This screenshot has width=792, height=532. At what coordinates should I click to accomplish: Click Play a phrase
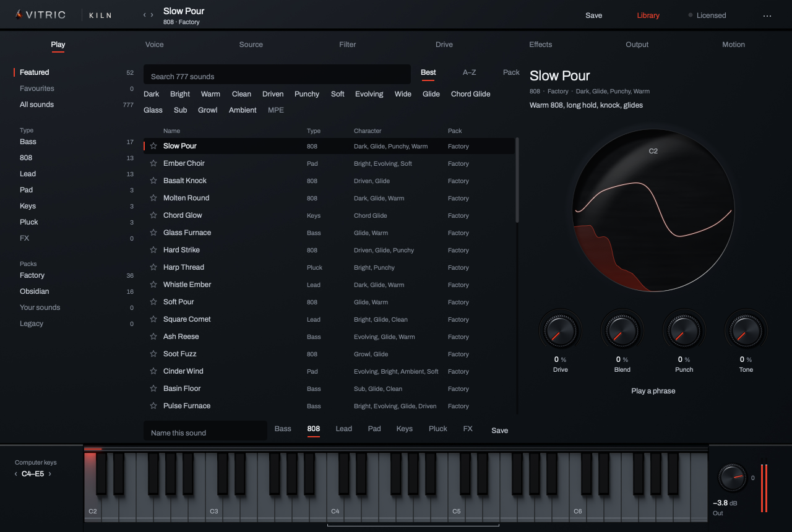coord(653,391)
